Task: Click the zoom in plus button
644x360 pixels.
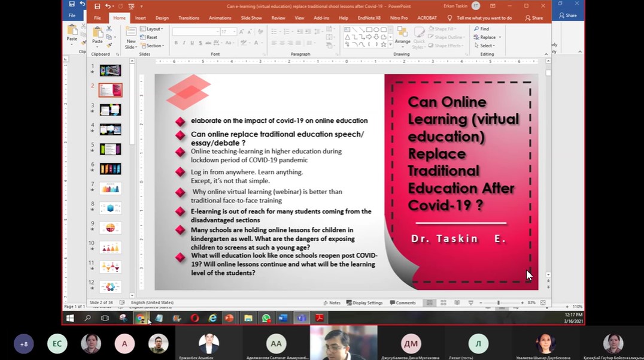Action: [522, 303]
